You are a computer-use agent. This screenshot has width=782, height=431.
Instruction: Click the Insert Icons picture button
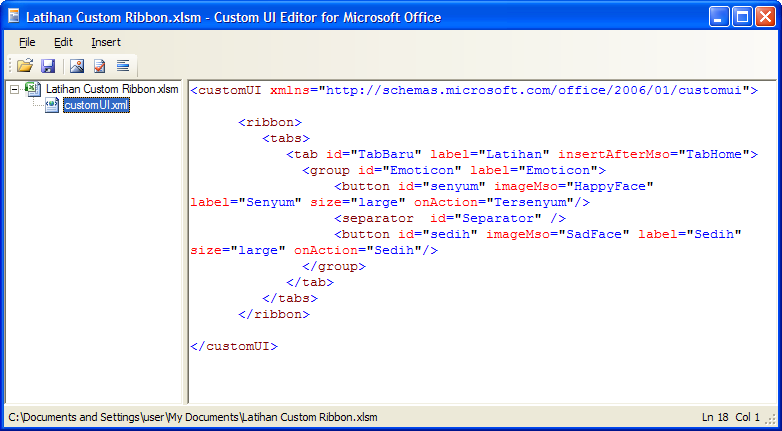(77, 65)
